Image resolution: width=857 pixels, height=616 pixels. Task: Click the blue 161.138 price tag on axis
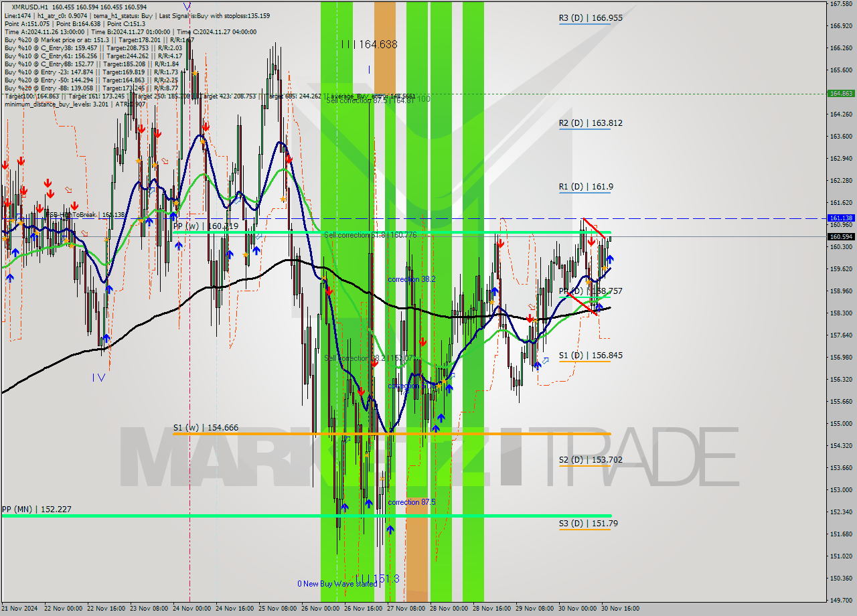(x=841, y=218)
